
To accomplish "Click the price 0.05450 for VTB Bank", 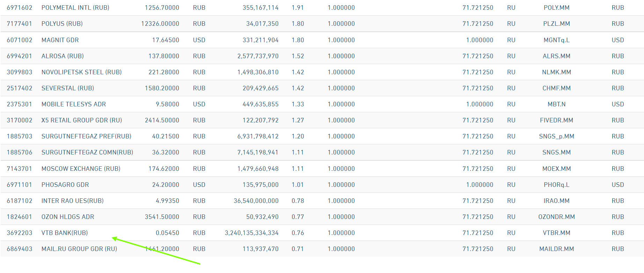I will [x=168, y=233].
